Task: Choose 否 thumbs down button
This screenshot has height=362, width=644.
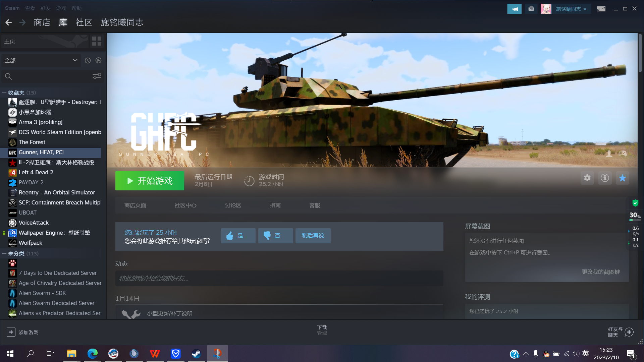Action: (x=275, y=236)
